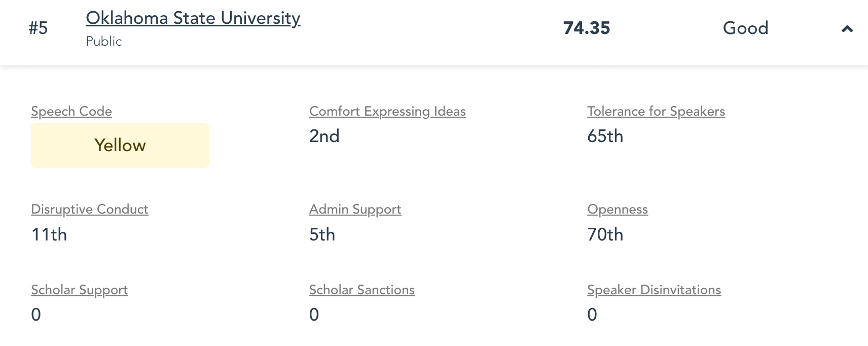Click the 70th Openness ranking value
This screenshot has width=868, height=346.
(x=605, y=234)
